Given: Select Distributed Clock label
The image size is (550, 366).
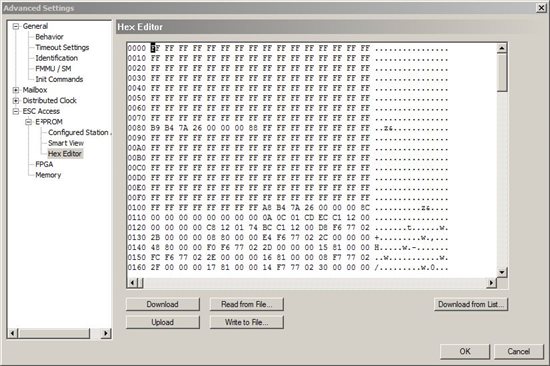Looking at the screenshot, I should [x=49, y=100].
